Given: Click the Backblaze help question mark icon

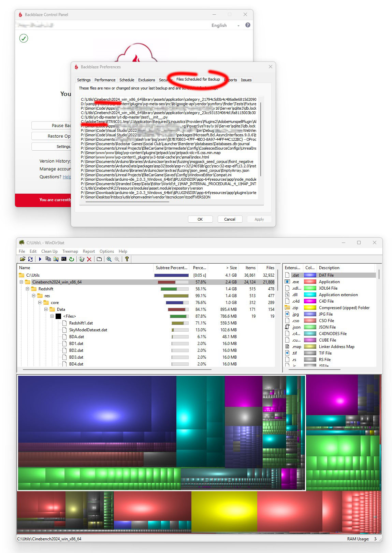Looking at the screenshot, I should (x=248, y=25).
